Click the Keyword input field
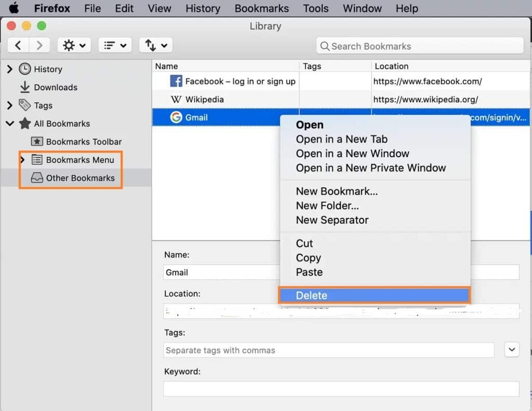 pos(341,389)
